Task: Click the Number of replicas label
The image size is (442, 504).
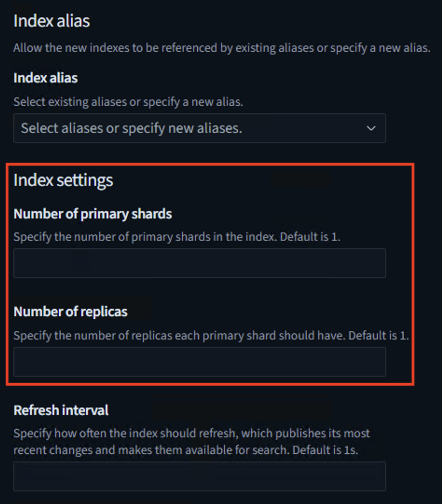Action: 70,312
